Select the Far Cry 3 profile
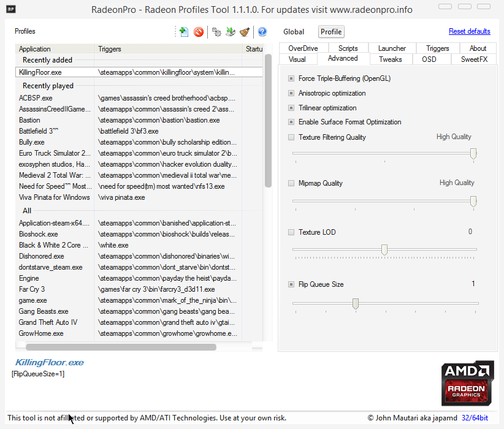This screenshot has height=429, width=504. coord(139,289)
